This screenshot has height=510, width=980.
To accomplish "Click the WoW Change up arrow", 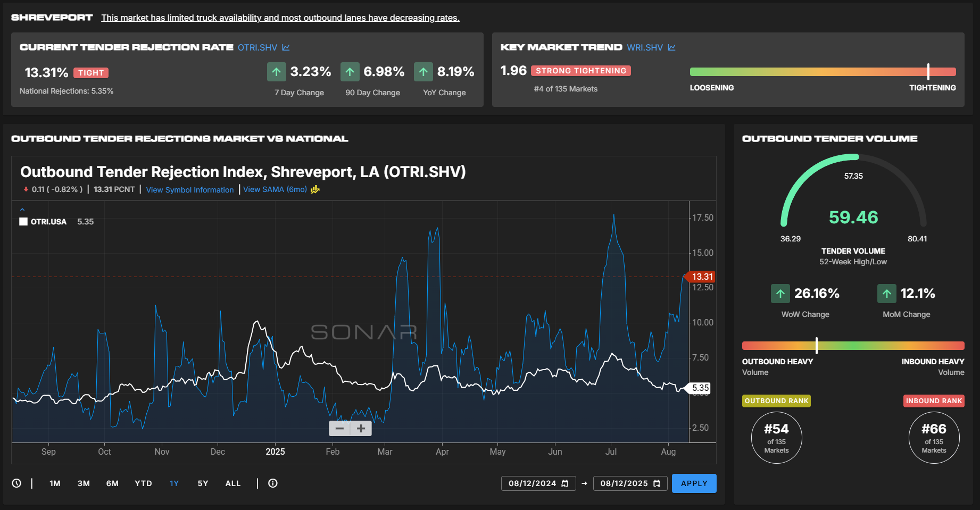I will (x=780, y=294).
